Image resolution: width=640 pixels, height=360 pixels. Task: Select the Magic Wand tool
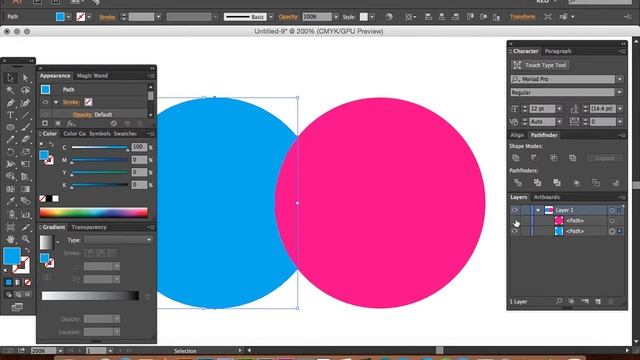(10, 90)
